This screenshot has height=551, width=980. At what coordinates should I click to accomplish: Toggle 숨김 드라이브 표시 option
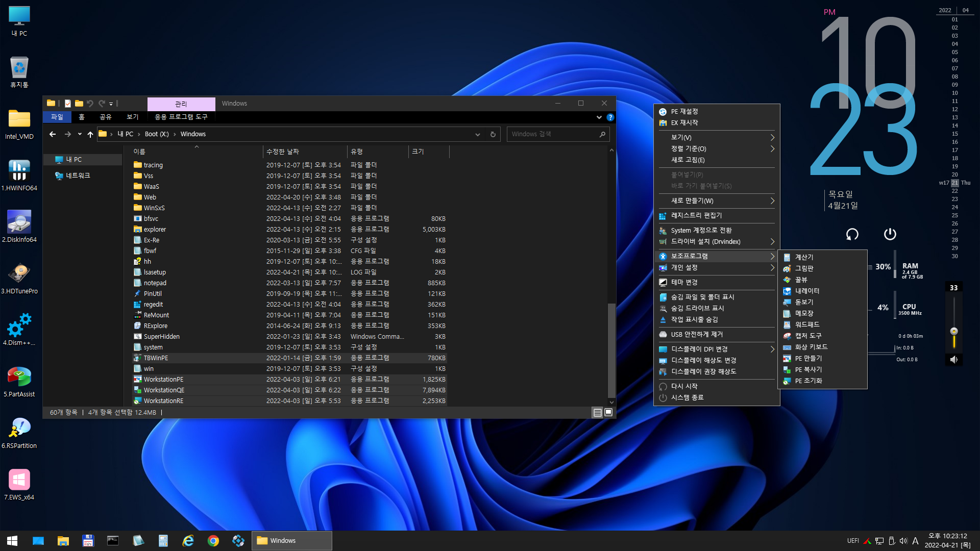pyautogui.click(x=717, y=308)
